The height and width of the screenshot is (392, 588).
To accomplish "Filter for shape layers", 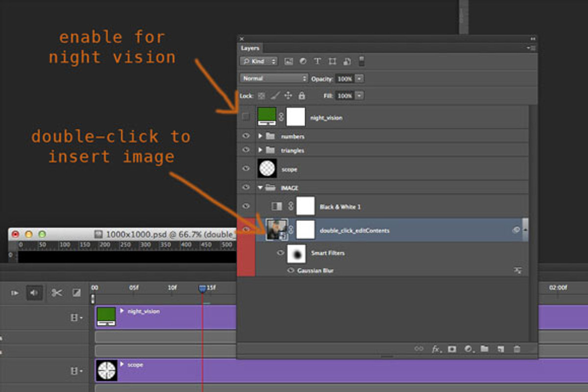I will tap(332, 61).
